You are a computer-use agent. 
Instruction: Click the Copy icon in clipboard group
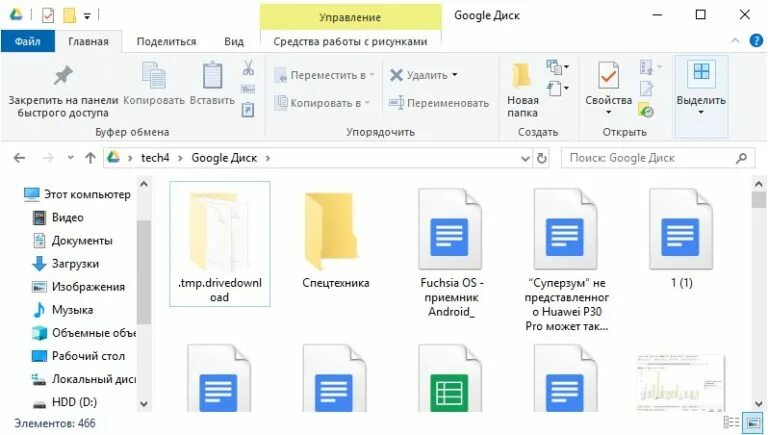154,76
